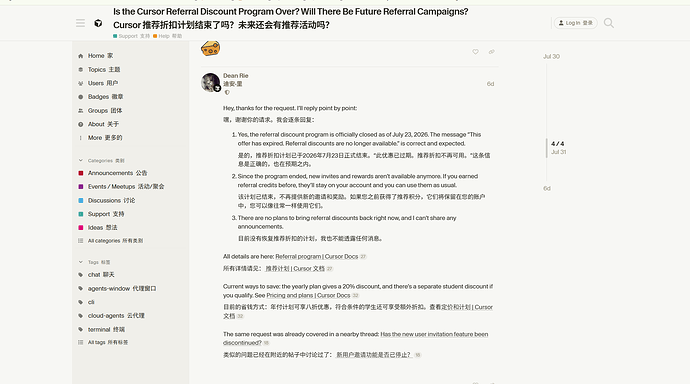Click the list icon beside All categories
Screen dimensions: 690x384
[x=81, y=241]
